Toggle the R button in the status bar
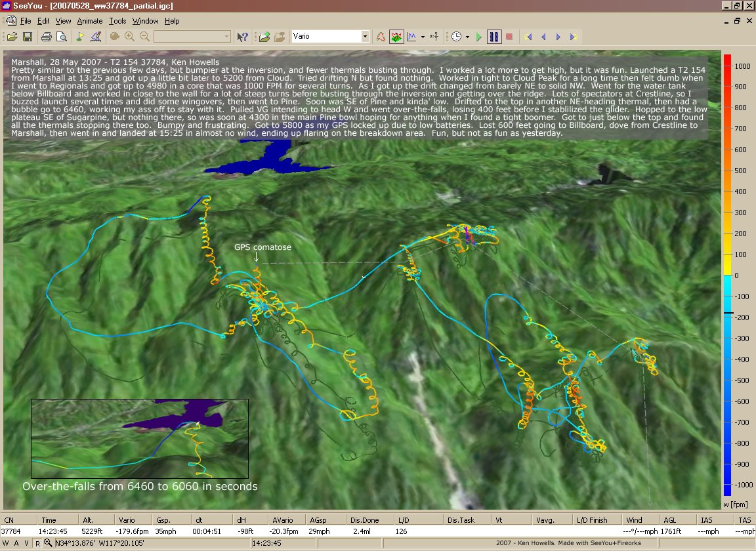The image size is (756, 551). [x=37, y=543]
